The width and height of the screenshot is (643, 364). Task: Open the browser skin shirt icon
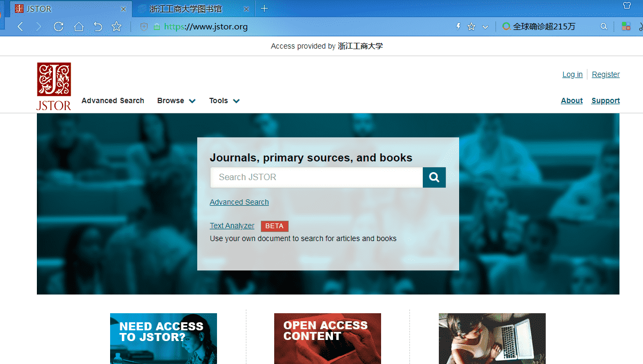point(627,6)
